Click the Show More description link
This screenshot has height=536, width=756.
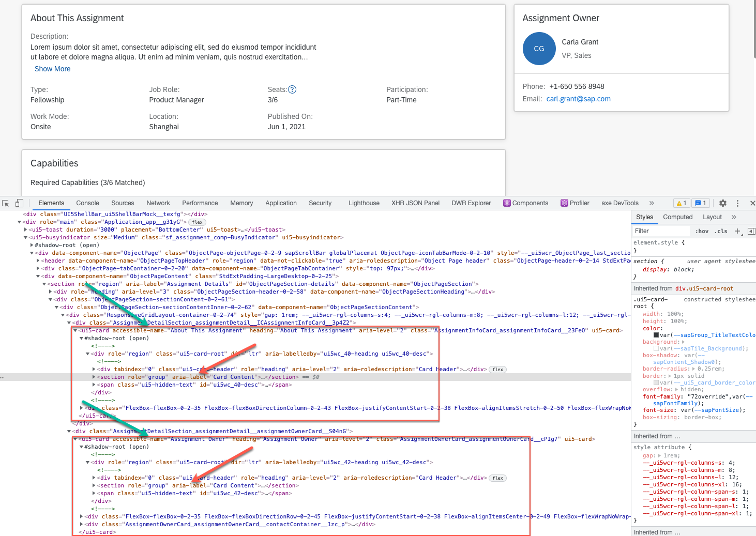click(52, 69)
